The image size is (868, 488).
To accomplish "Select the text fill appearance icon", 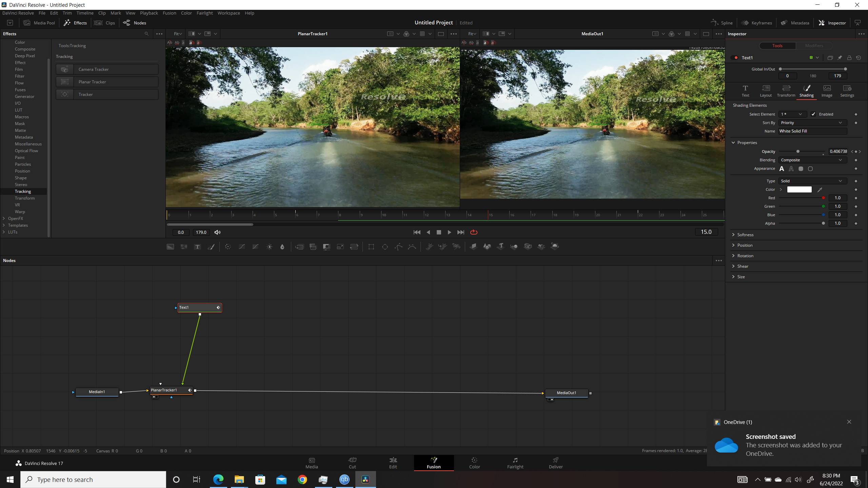I will (x=782, y=168).
